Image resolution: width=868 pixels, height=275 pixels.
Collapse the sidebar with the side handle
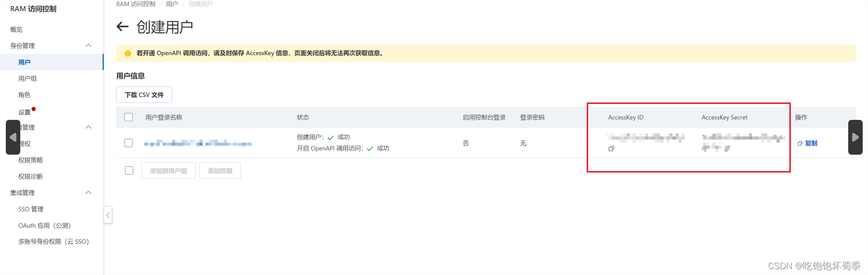point(108,215)
